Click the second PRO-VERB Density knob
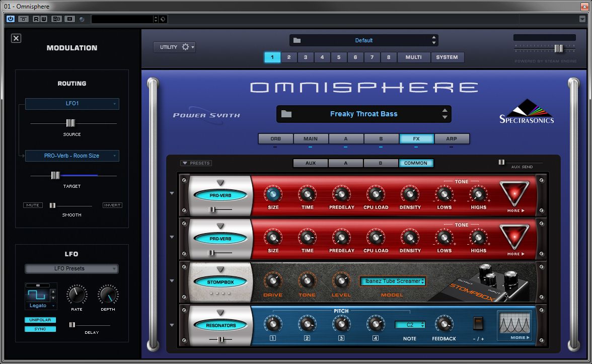 [x=410, y=238]
